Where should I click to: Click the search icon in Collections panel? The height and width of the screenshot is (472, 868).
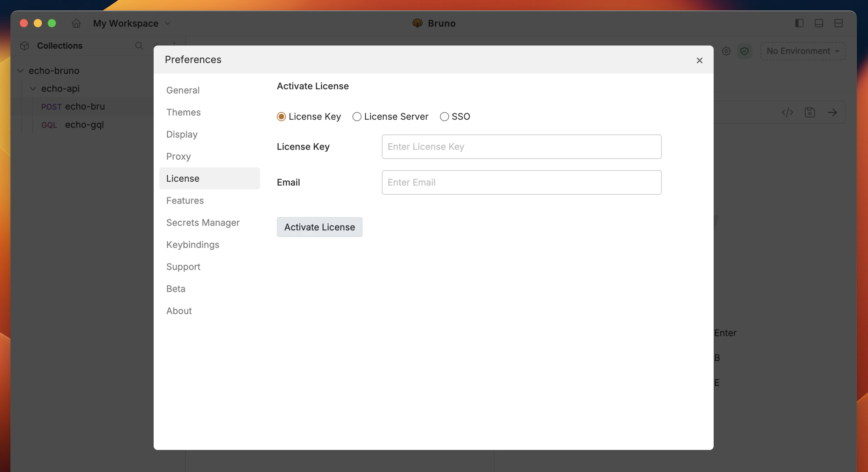tap(139, 46)
